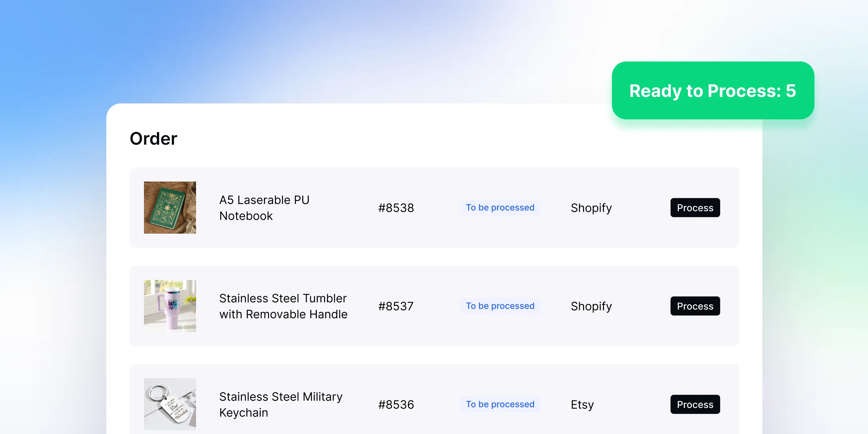Click Stainless Steel Military Keychain product name
This screenshot has width=868, height=434.
pos(280,405)
